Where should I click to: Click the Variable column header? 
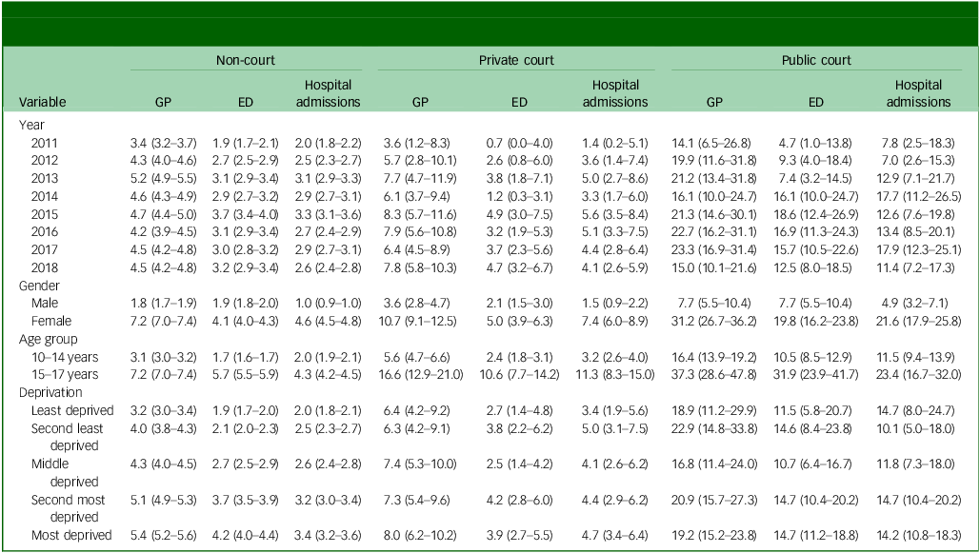44,101
